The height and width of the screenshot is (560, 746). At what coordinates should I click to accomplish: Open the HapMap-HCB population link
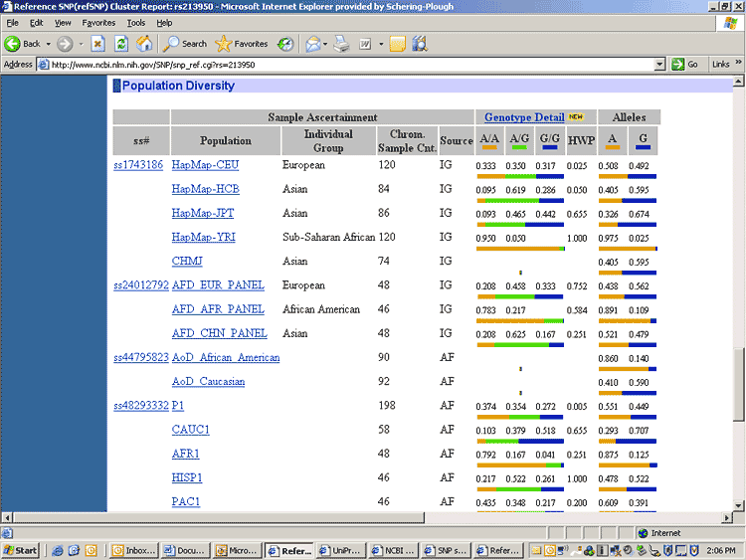coord(206,189)
